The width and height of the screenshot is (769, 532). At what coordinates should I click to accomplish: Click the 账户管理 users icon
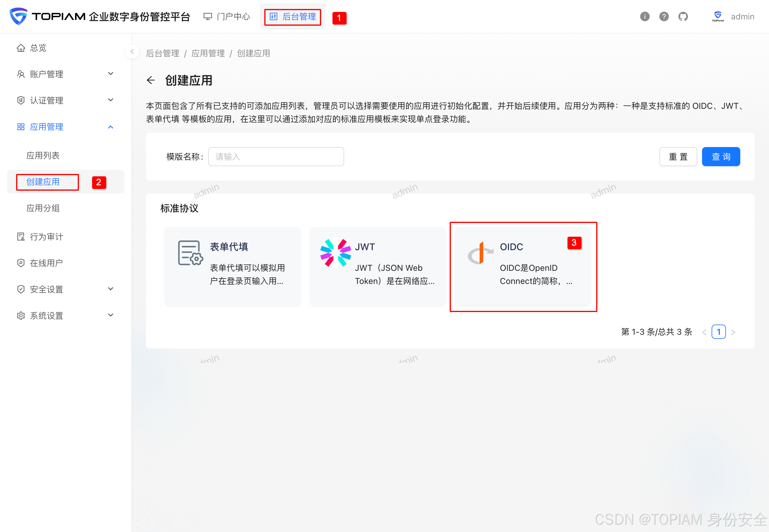[x=21, y=74]
